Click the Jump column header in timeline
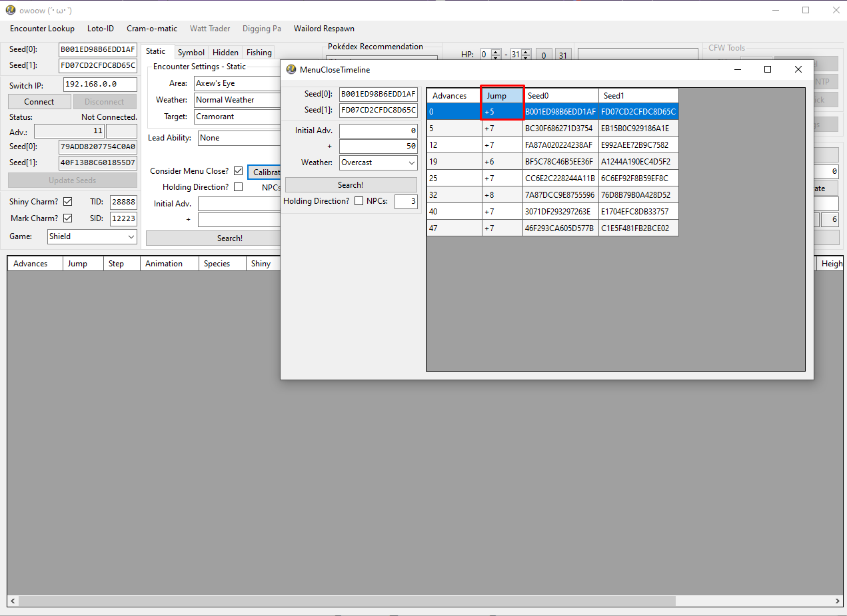Image resolution: width=847 pixels, height=616 pixels. (x=502, y=95)
